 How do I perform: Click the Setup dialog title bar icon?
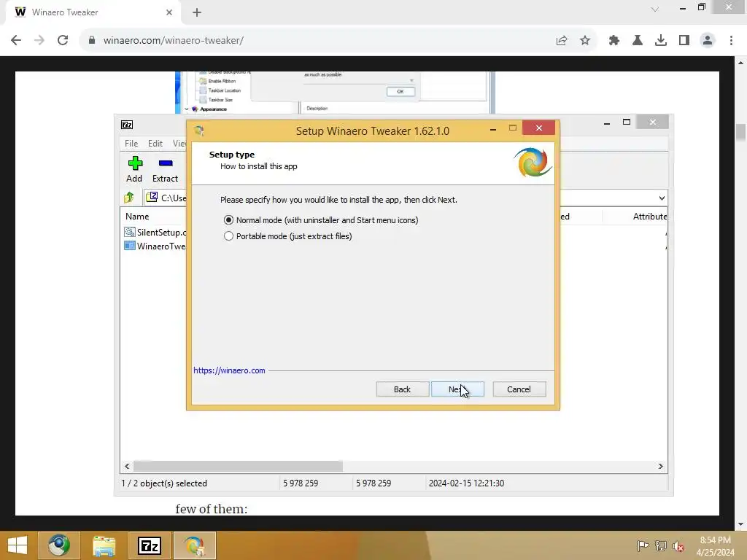tap(199, 131)
